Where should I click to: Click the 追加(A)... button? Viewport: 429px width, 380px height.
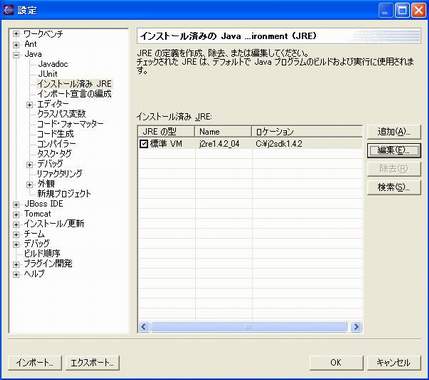(x=394, y=132)
